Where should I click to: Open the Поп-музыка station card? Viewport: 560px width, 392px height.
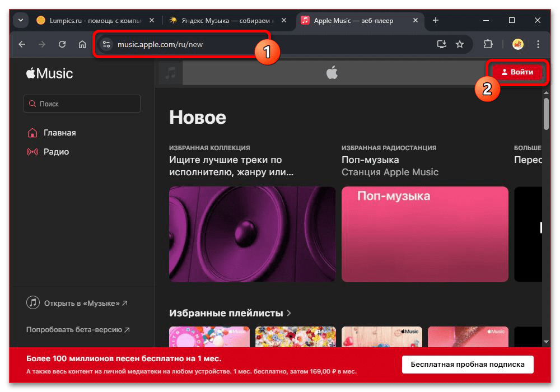click(x=424, y=234)
